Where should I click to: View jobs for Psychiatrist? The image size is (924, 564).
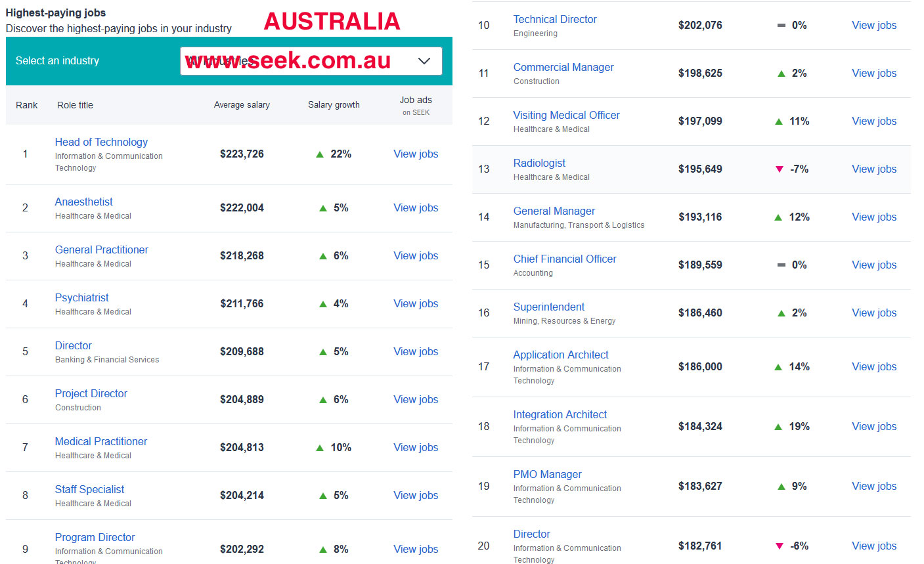[x=416, y=303]
